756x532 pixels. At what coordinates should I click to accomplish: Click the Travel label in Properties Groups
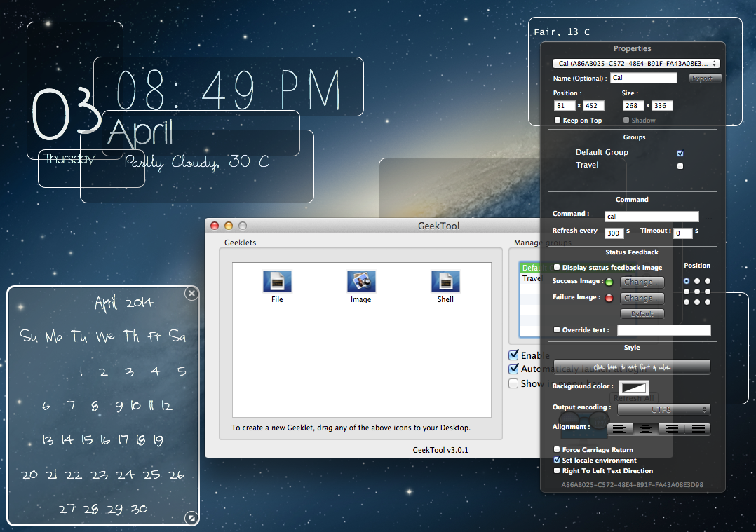point(587,165)
